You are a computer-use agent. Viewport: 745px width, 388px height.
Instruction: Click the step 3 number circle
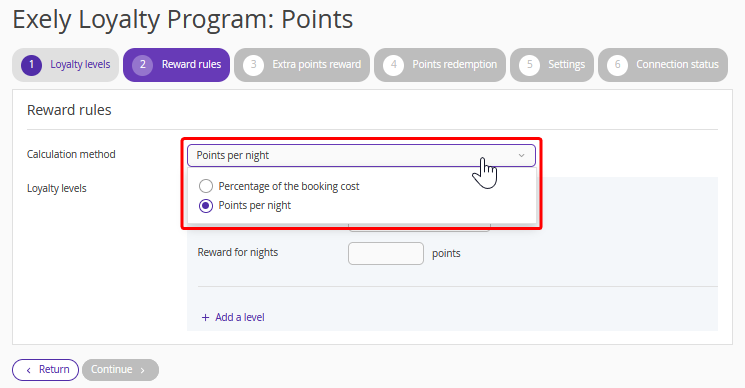(x=253, y=65)
